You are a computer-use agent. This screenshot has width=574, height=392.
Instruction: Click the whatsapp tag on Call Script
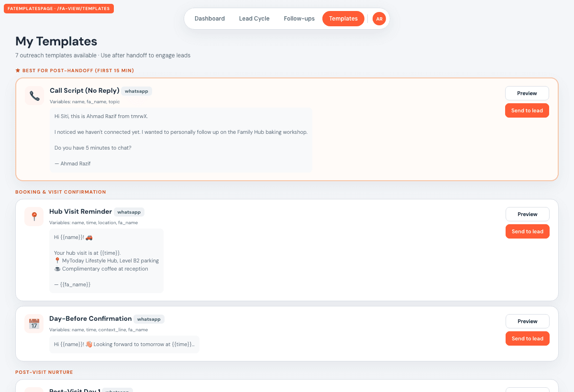point(136,91)
